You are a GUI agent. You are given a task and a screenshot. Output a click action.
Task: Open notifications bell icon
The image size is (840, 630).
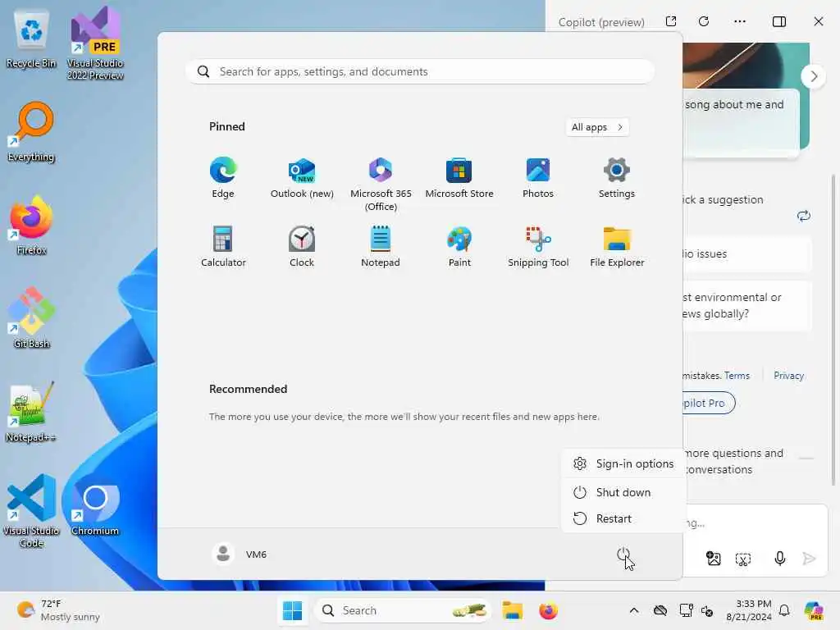pos(784,610)
